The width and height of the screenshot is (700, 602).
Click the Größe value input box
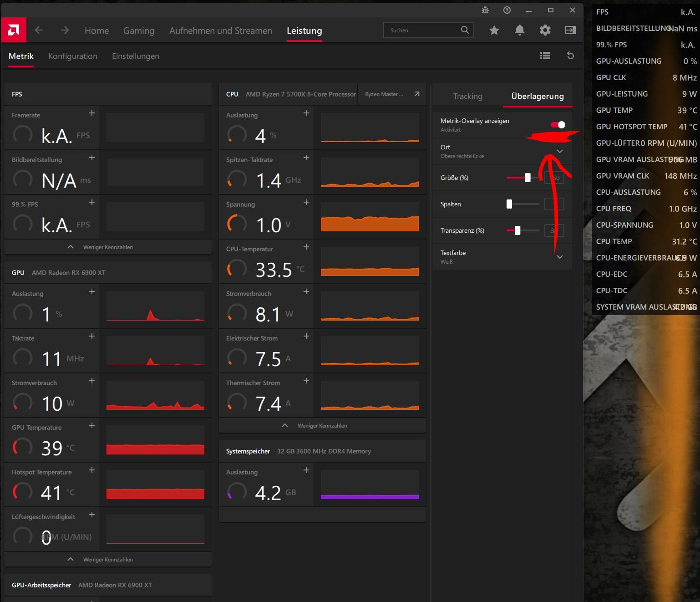point(554,178)
